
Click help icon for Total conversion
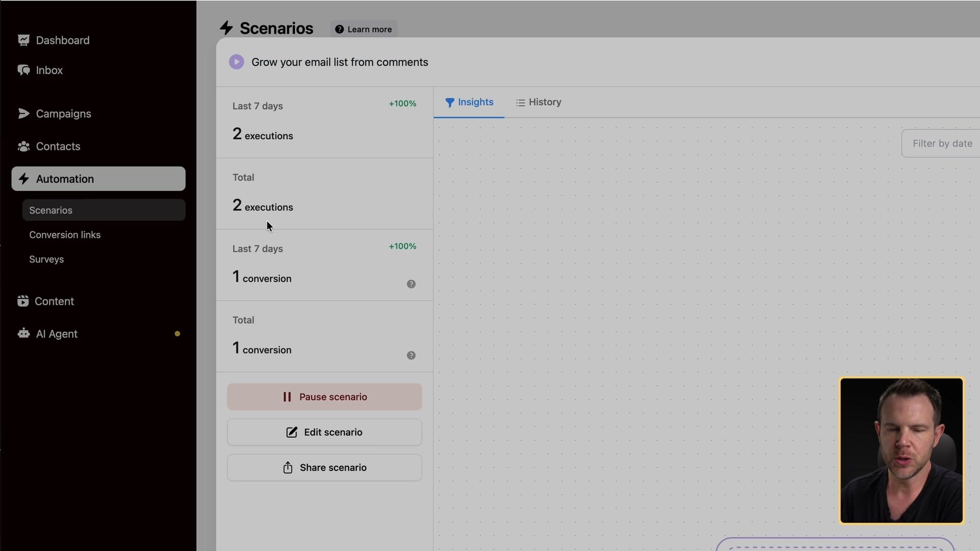411,356
